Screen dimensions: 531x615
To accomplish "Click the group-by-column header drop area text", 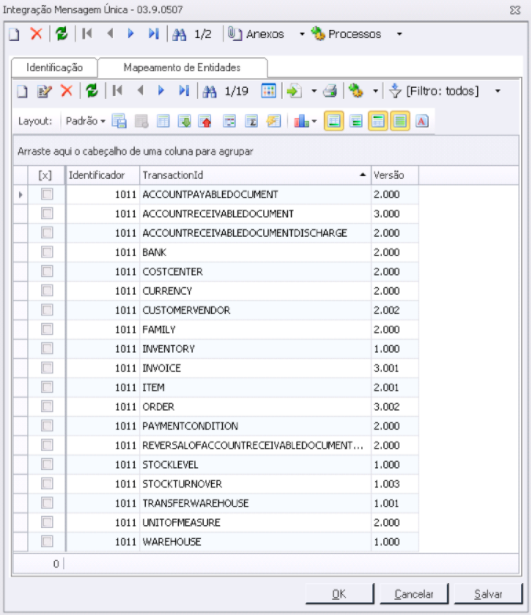I will [135, 151].
